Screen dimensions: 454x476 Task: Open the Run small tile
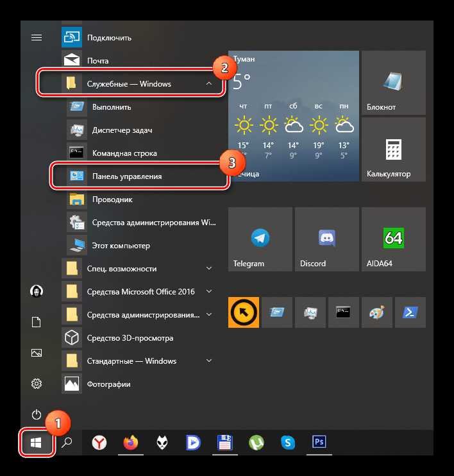277,312
